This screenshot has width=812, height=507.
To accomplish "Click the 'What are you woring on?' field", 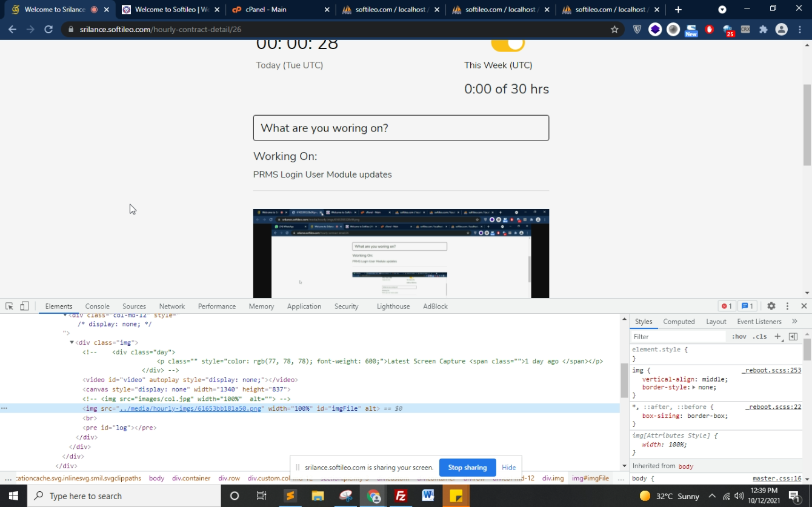I will (401, 128).
